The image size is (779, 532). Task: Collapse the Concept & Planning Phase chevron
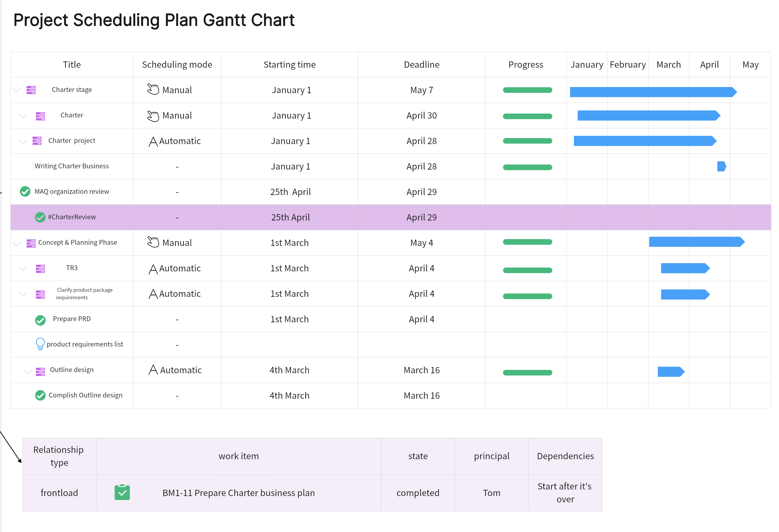17,244
